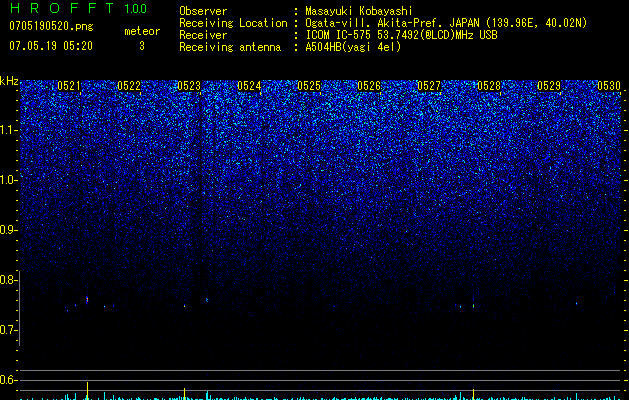
Task: Click the 0.8 kHz axis label
Action: (8, 280)
